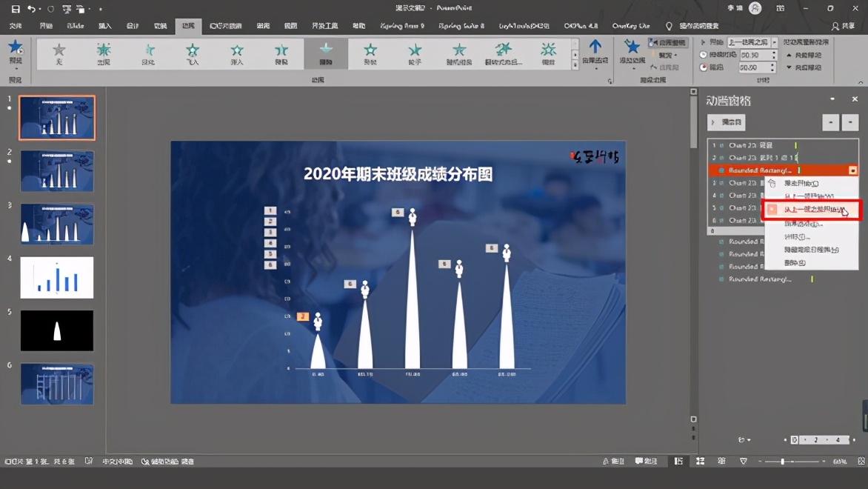Open the lightbulb Tell Me search box

693,26
